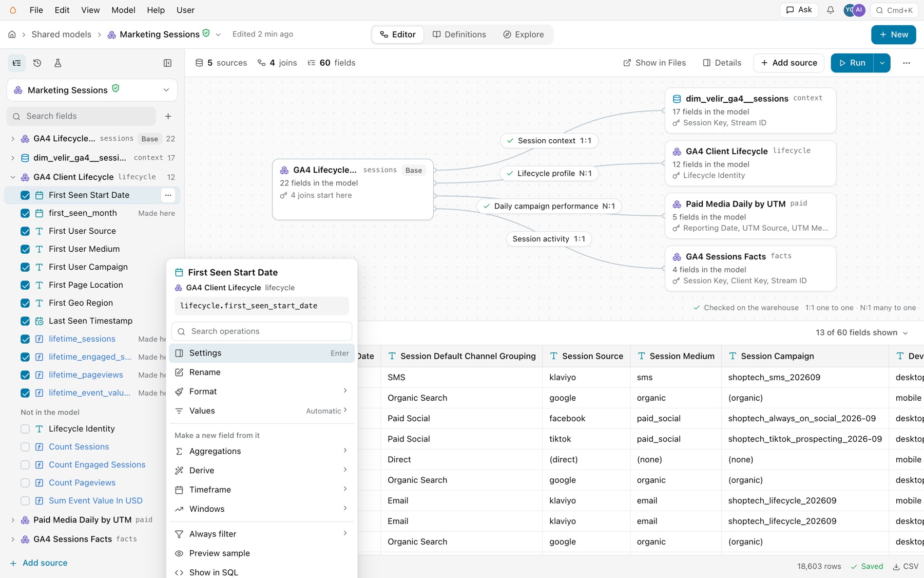Screen dimensions: 924x578
Task: Uncheck First User Source checkbox
Action: pos(25,231)
